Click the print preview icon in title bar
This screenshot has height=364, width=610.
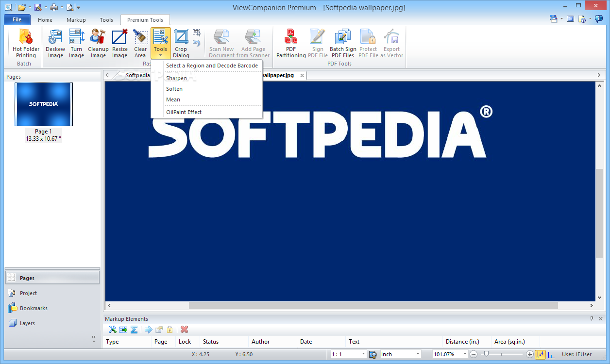[x=70, y=7]
